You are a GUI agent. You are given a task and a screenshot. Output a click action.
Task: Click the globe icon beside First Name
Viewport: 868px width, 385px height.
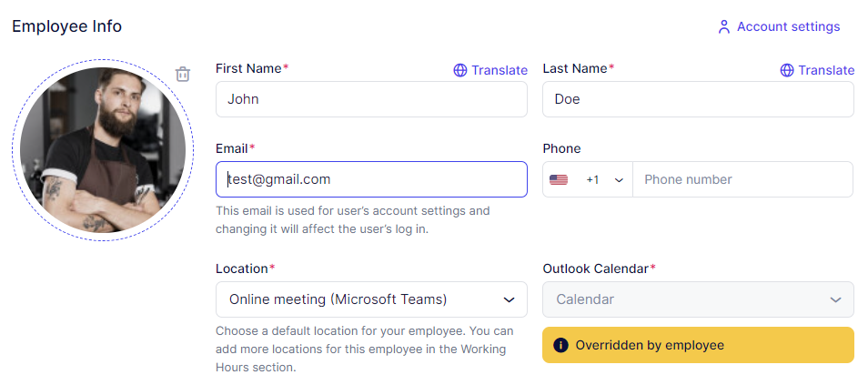tap(460, 70)
